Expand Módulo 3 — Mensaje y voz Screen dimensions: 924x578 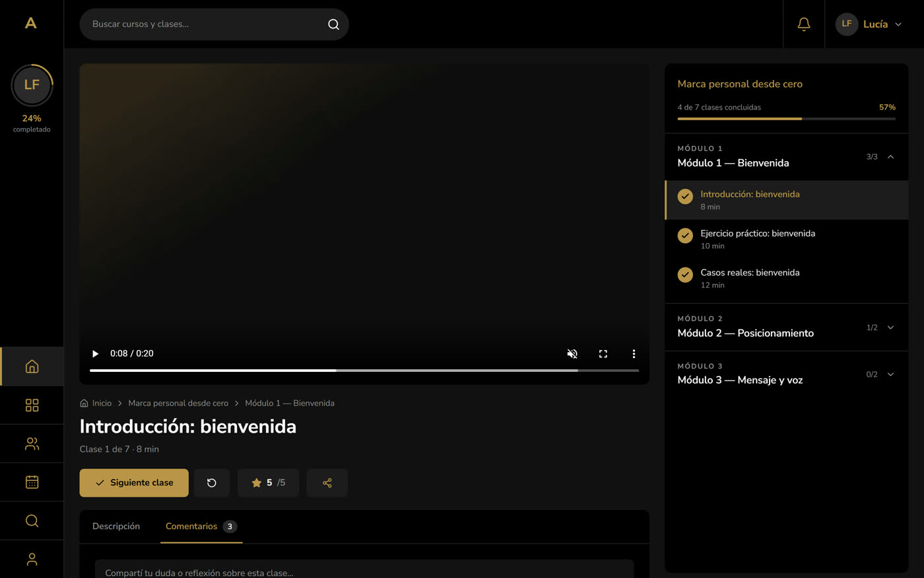point(786,374)
